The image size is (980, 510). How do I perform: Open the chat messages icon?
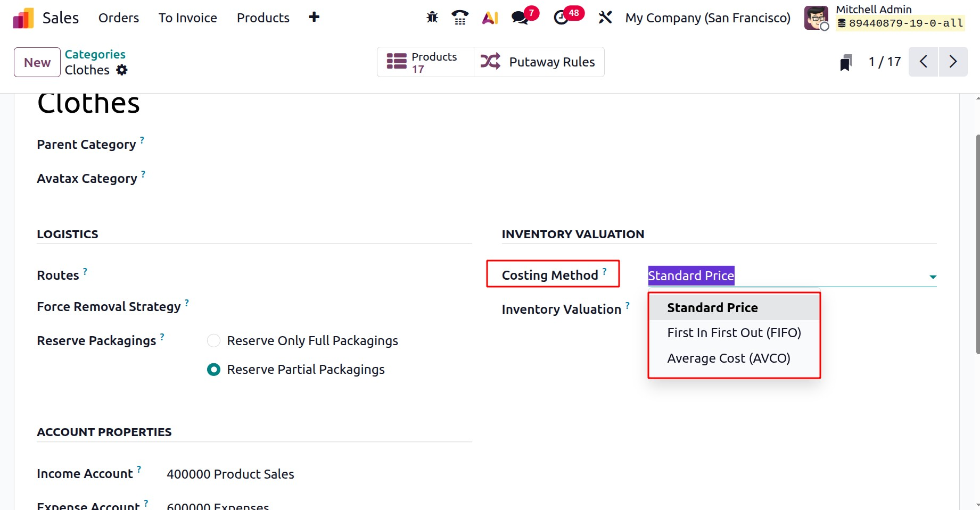pyautogui.click(x=520, y=18)
